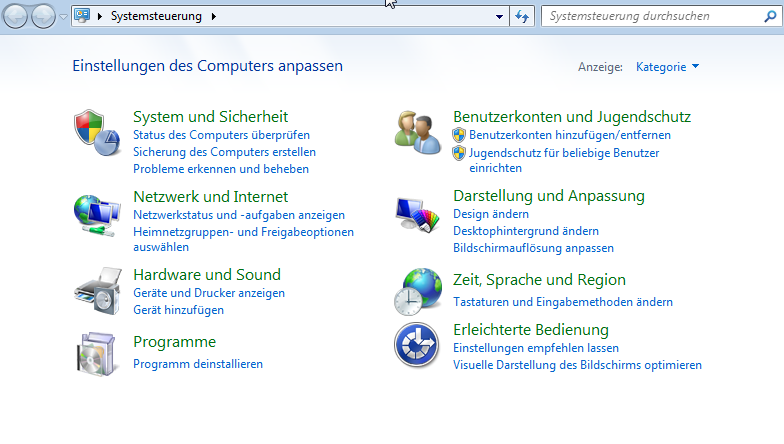The width and height of the screenshot is (784, 444).
Task: Click the shield icon beside Benutzerkonten hinzufügen/entfernen
Action: tap(459, 135)
